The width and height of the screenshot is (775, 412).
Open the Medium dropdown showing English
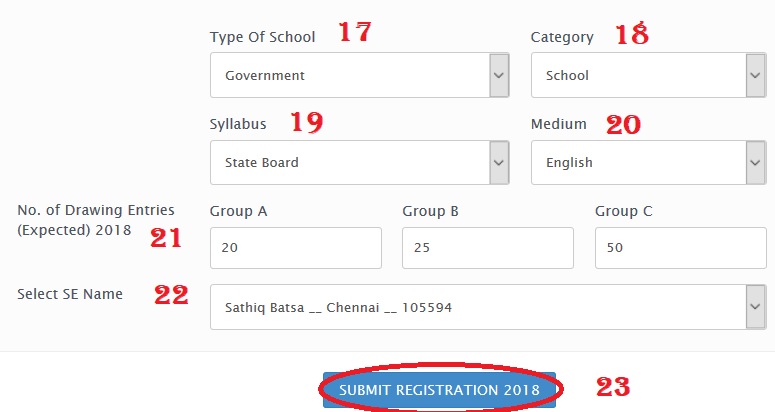click(x=647, y=162)
